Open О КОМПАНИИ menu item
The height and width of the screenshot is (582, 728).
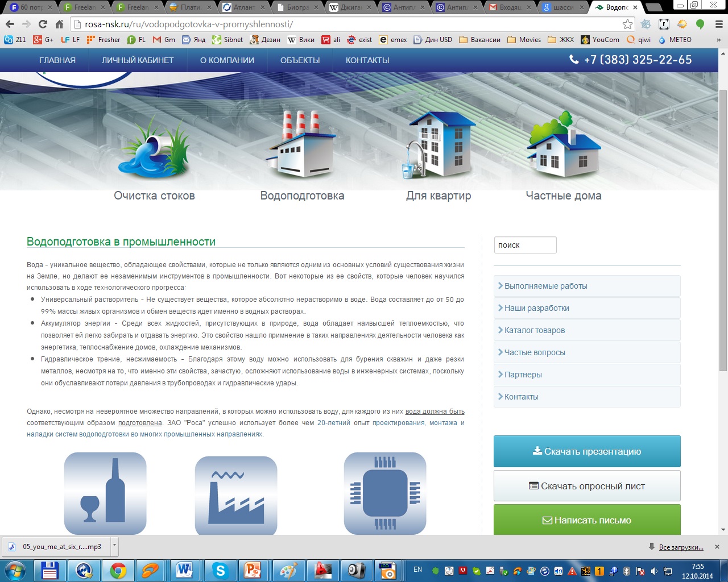(x=227, y=60)
